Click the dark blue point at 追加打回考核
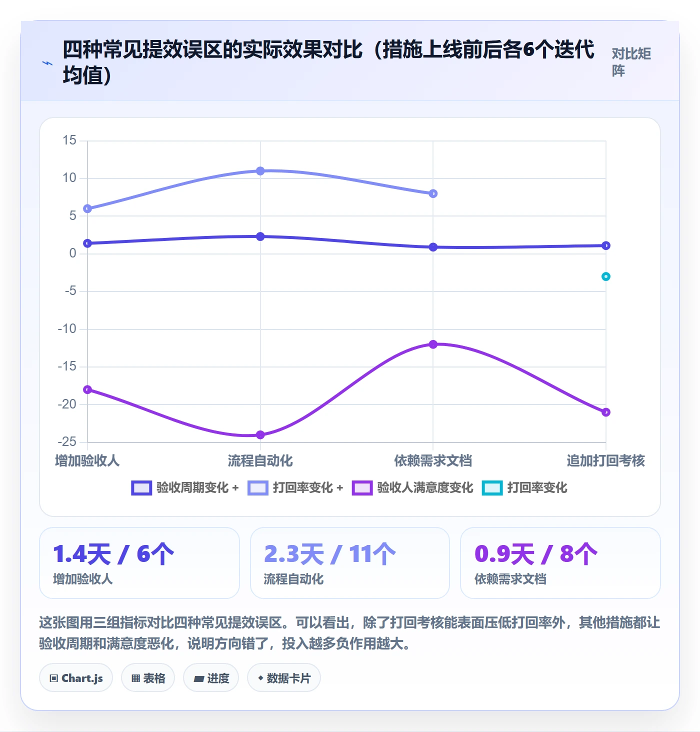 tap(606, 245)
